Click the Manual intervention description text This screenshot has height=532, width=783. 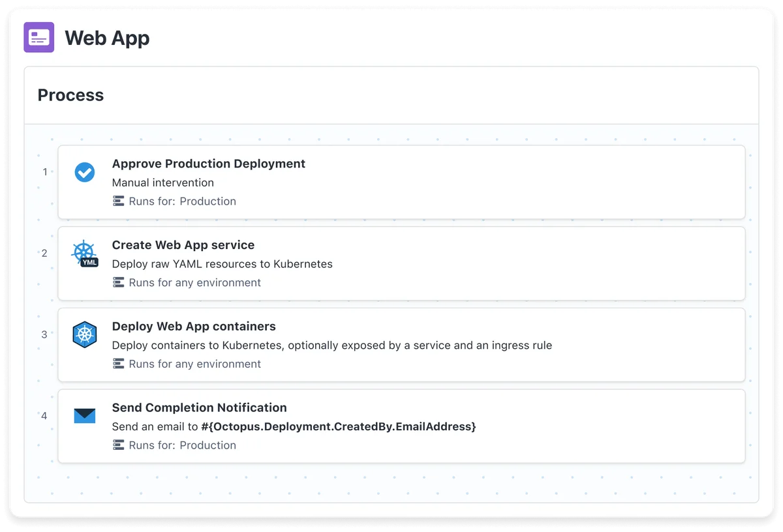point(163,183)
